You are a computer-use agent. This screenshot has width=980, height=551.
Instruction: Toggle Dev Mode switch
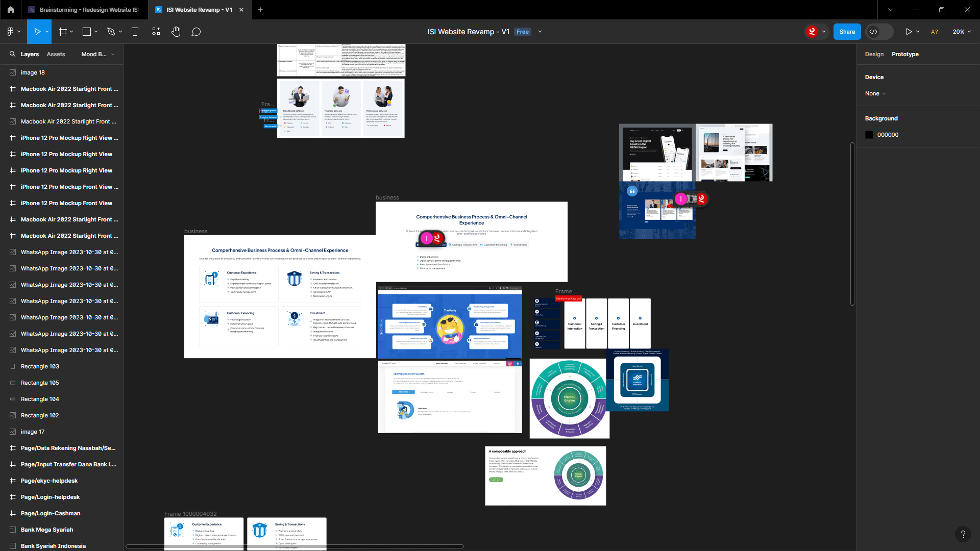pos(879,32)
